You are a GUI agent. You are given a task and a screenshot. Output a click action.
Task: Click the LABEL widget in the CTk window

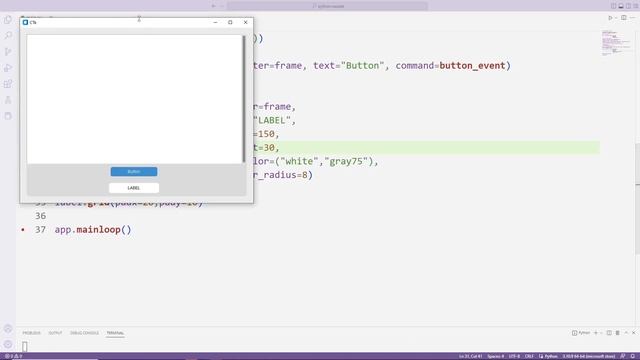pyautogui.click(x=134, y=188)
